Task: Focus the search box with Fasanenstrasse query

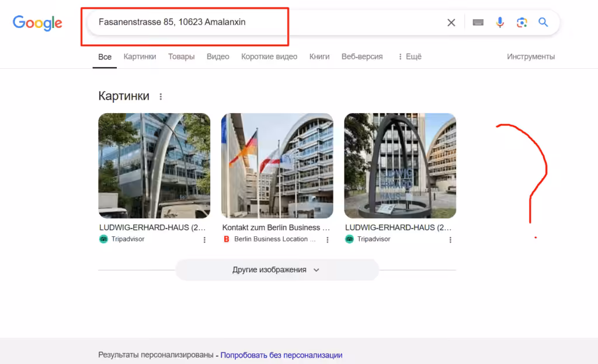Action: coord(267,23)
